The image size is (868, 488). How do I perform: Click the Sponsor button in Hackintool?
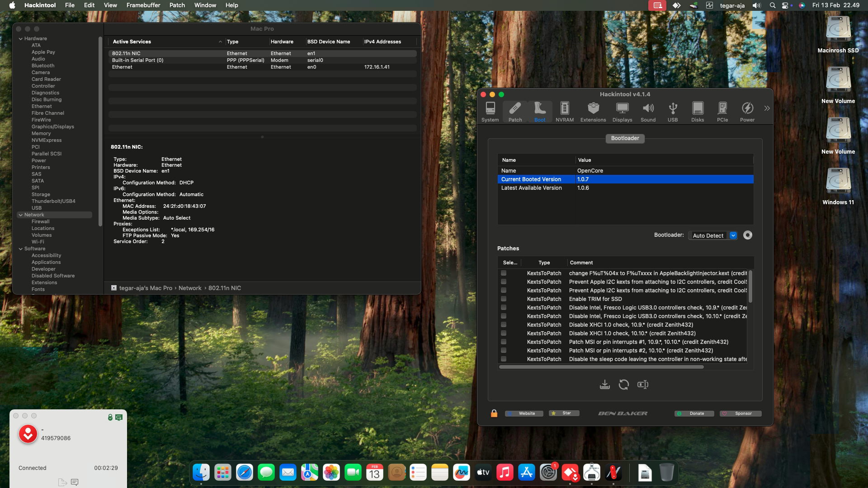click(x=741, y=413)
